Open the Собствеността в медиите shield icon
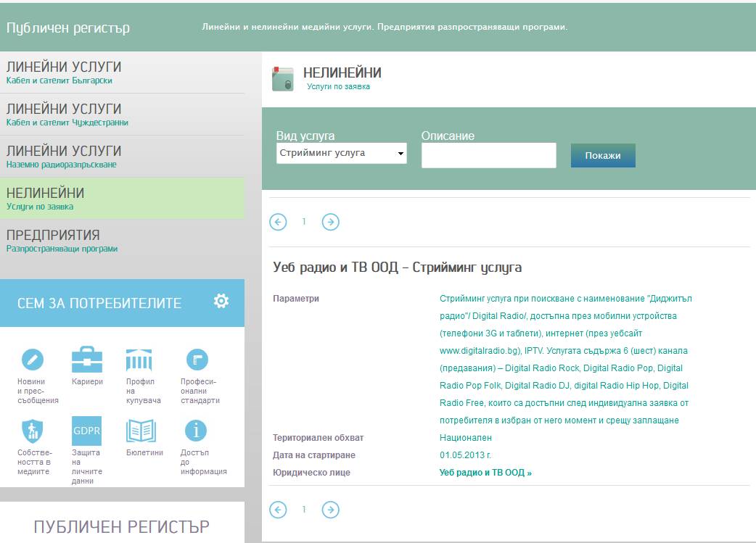Viewport: 756px width, 543px height. coord(33,430)
